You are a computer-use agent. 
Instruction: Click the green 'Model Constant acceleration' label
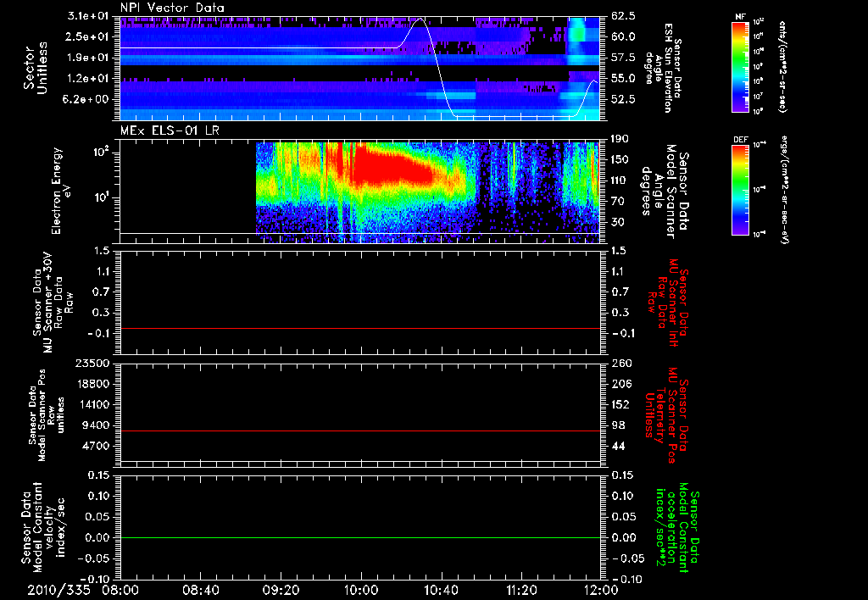(678, 529)
